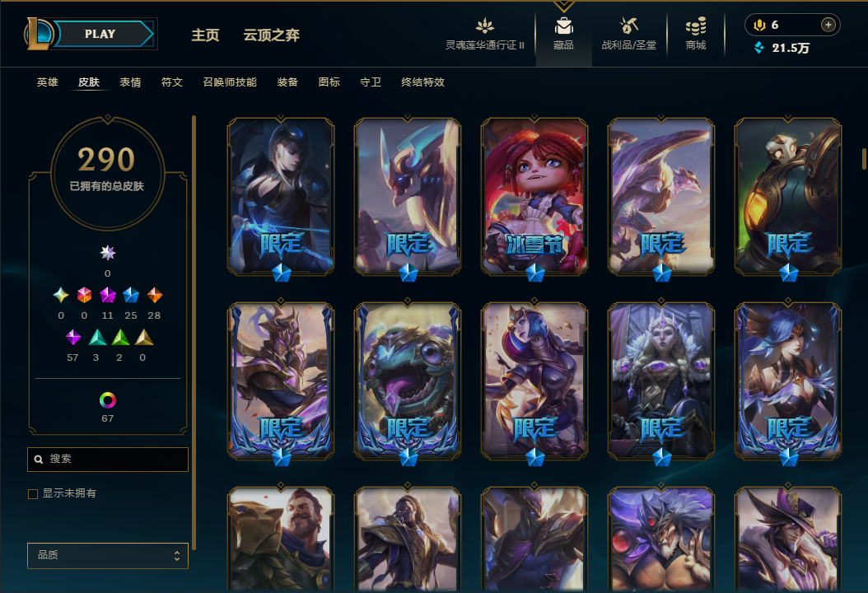Open the 商城 store coins icon
The height and width of the screenshot is (593, 868).
point(696,26)
